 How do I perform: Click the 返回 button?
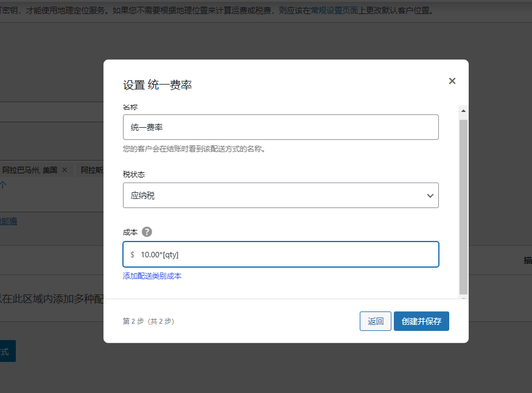click(375, 321)
